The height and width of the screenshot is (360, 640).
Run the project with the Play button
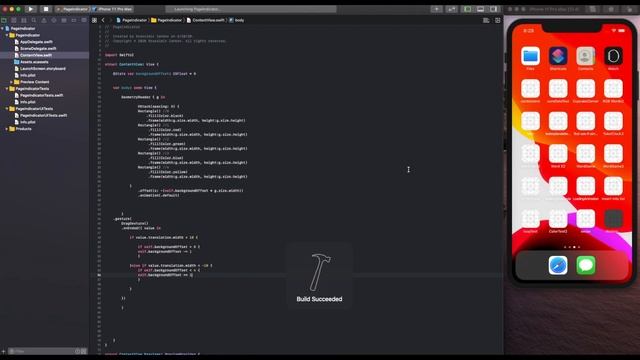pyautogui.click(x=31, y=9)
